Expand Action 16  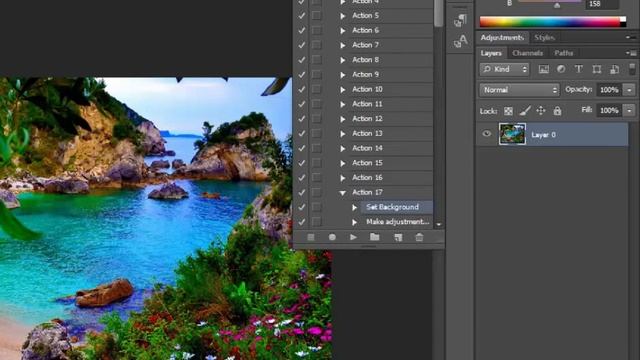[x=343, y=178]
